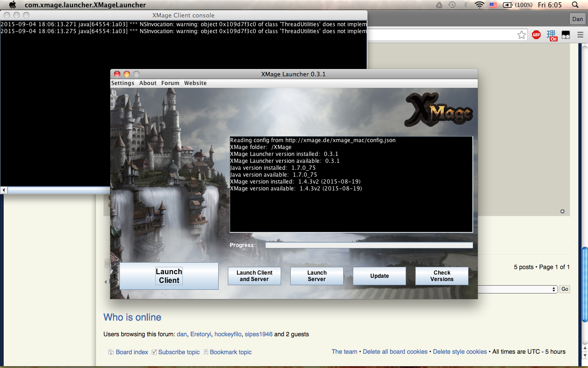Click the dark extension icon beside browser menu

(x=566, y=35)
